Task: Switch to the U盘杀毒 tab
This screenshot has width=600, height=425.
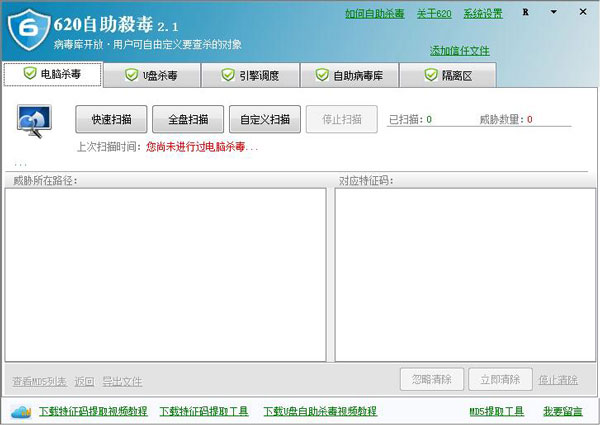Action: [152, 75]
